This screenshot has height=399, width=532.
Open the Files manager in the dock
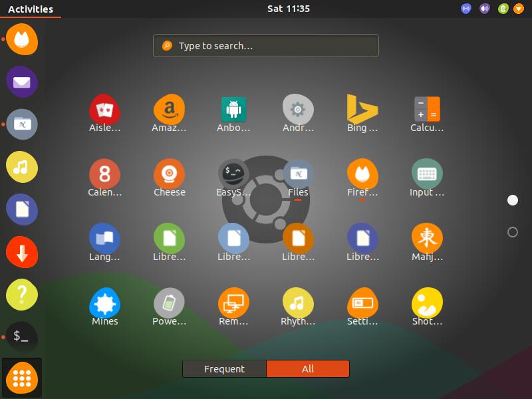[x=22, y=124]
